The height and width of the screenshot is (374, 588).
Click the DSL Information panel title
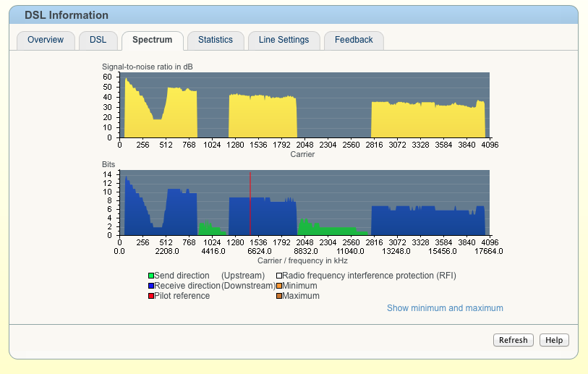click(x=67, y=15)
